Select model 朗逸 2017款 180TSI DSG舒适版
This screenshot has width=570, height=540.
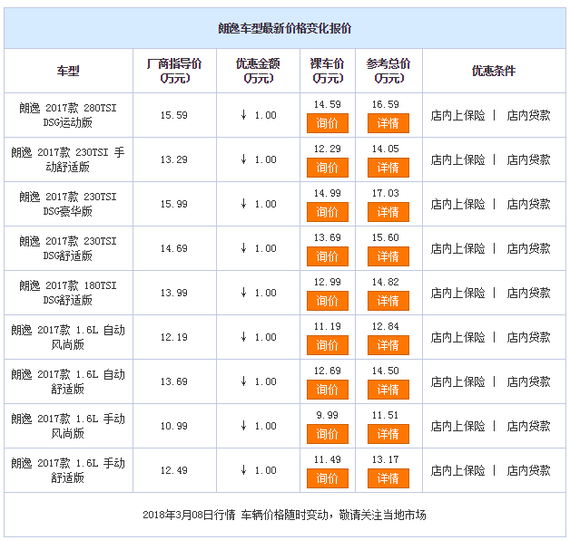click(68, 293)
